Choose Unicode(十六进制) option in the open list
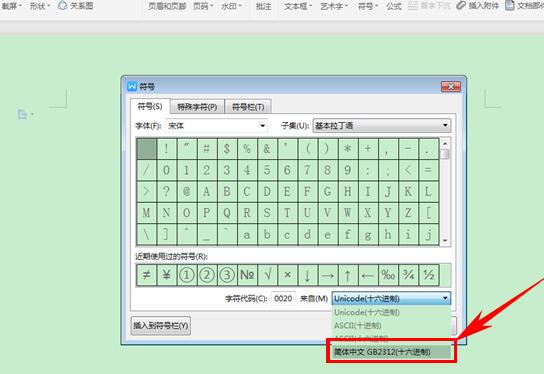 tap(391, 312)
